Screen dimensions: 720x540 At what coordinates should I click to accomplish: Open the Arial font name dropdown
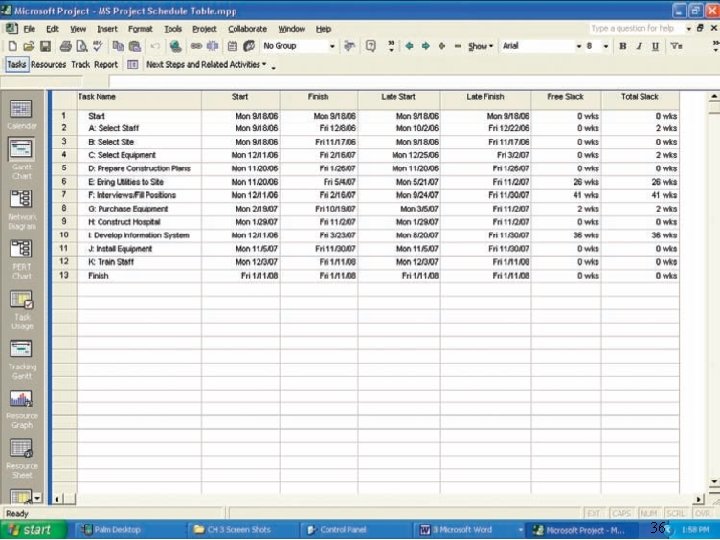tap(579, 46)
